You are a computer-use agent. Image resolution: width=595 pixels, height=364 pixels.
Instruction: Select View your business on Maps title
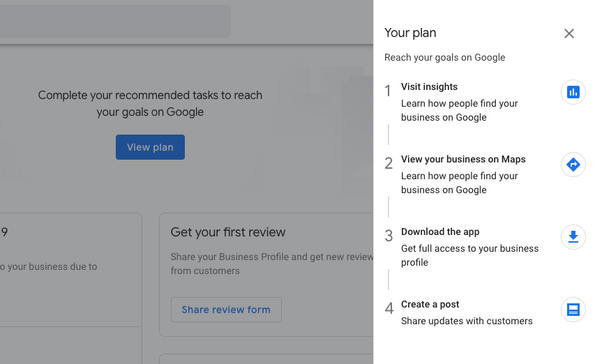point(463,159)
